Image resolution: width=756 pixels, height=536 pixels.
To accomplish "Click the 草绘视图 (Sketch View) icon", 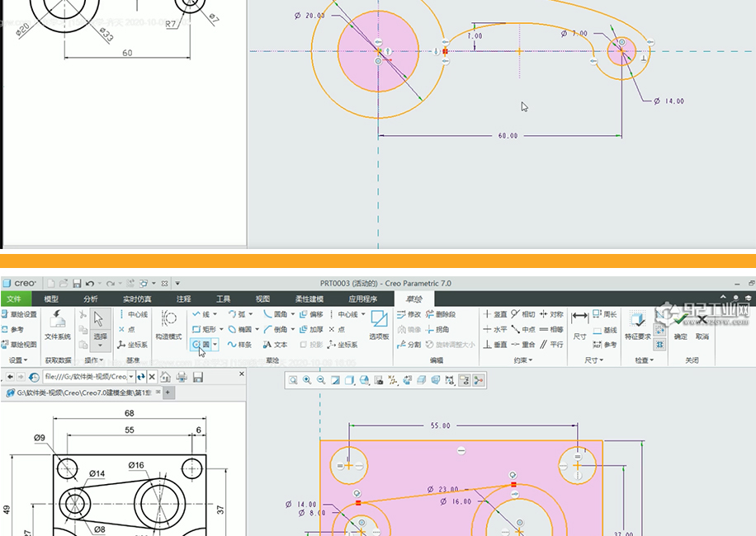I will 5,345.
